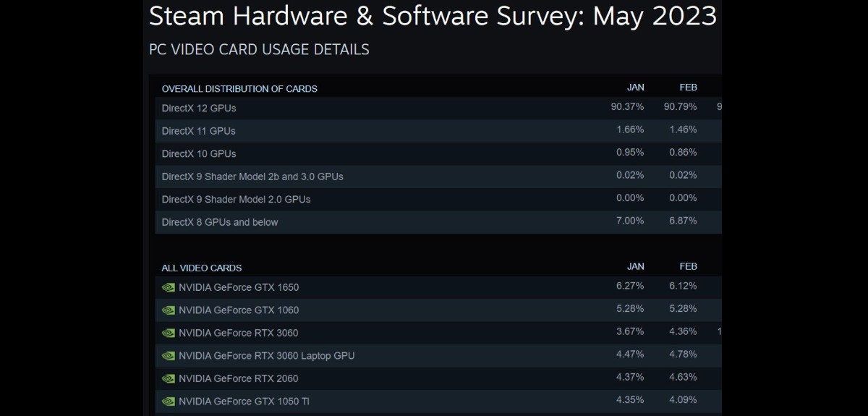Select DirectX 9 Shader Model 2.0 GPUs
This screenshot has height=416, width=868.
[236, 199]
